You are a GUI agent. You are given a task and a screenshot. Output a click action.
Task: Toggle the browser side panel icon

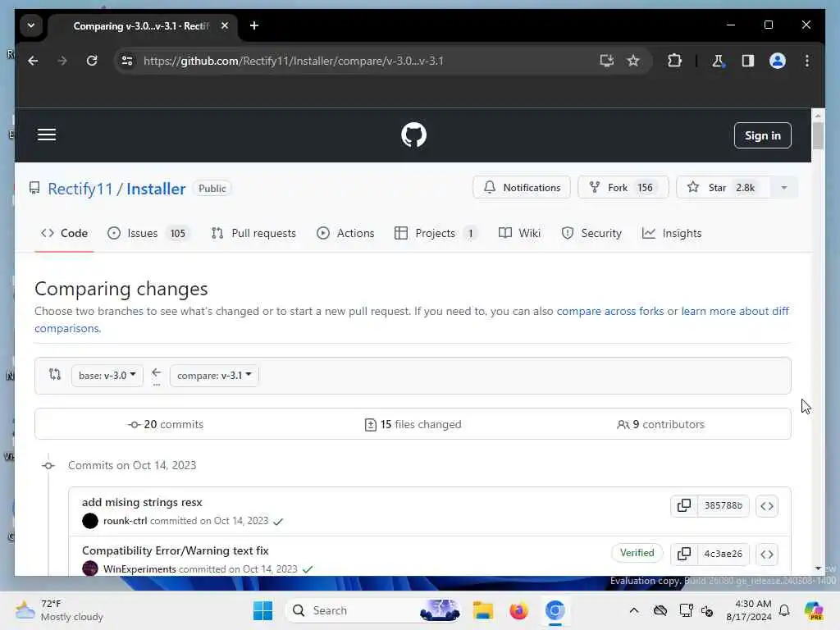[x=748, y=61]
